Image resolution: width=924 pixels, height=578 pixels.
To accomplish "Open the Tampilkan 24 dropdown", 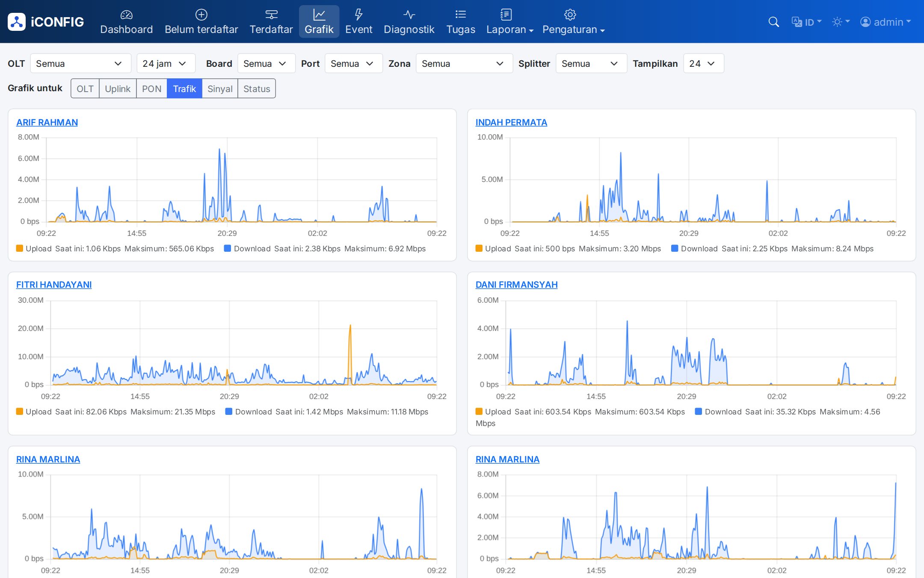I will 704,63.
